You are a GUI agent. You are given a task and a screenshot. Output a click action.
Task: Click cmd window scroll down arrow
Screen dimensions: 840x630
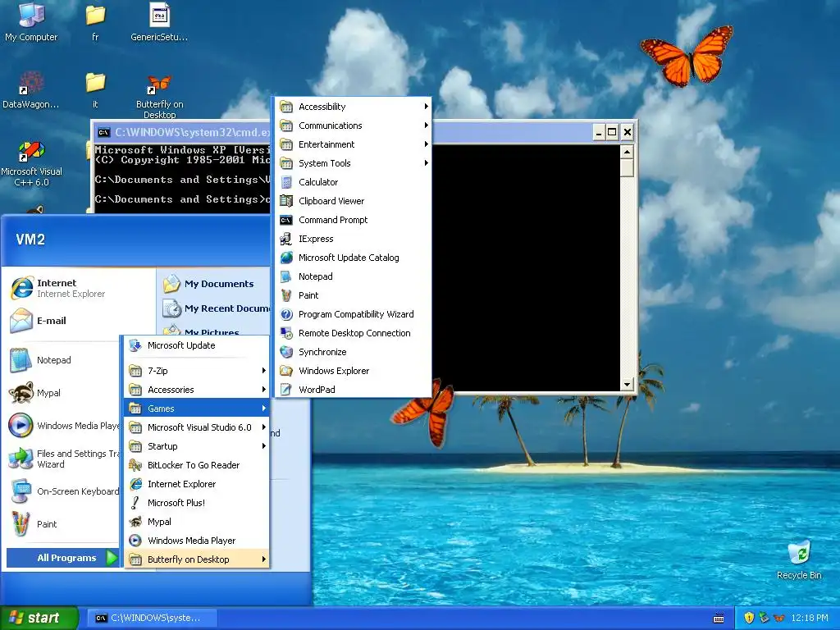627,384
